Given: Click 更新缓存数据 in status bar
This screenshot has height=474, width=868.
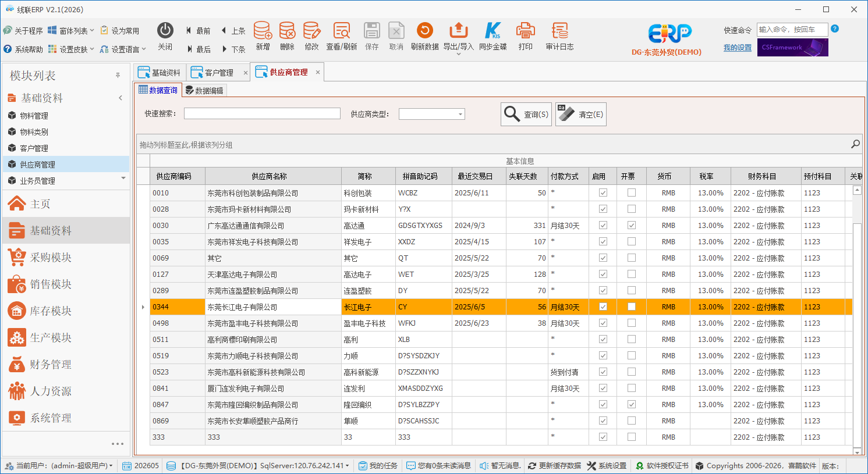Looking at the screenshot, I should (x=554, y=466).
